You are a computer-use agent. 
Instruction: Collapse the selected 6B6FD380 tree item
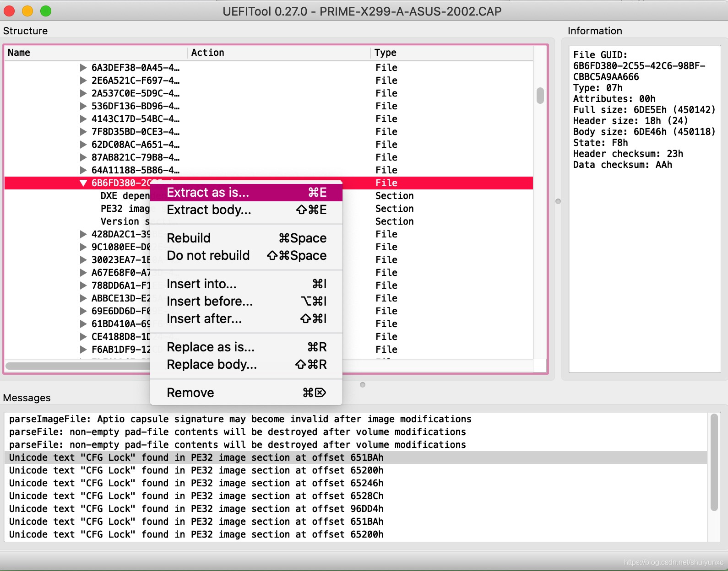(83, 183)
